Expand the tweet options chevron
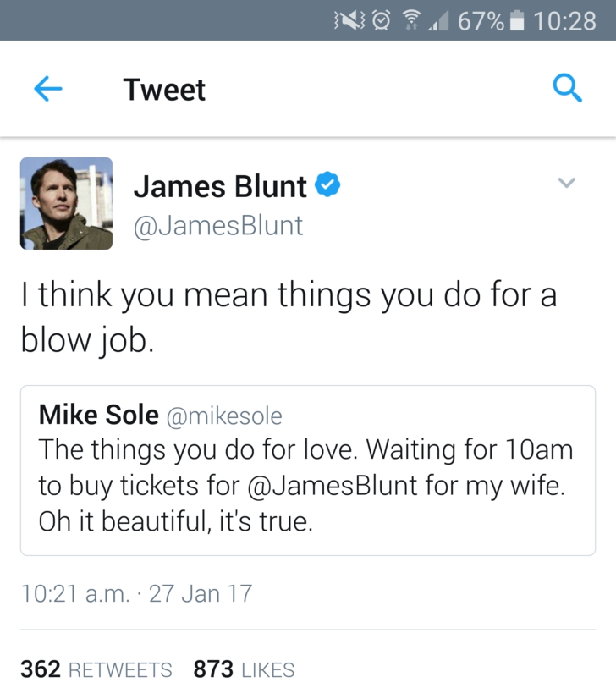This screenshot has width=616, height=699. (567, 183)
